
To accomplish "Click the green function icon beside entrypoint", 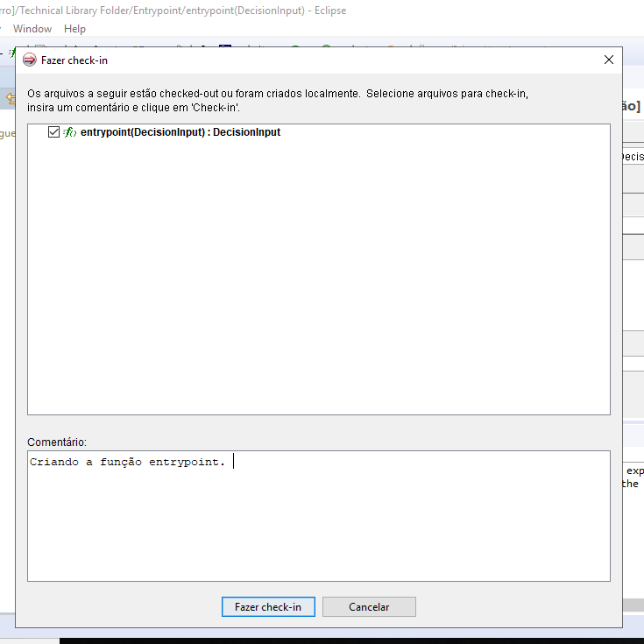I will (x=70, y=131).
